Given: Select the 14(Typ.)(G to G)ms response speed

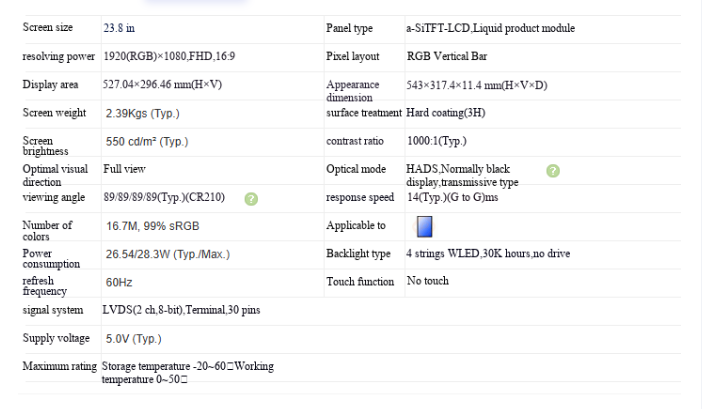Looking at the screenshot, I should [453, 197].
